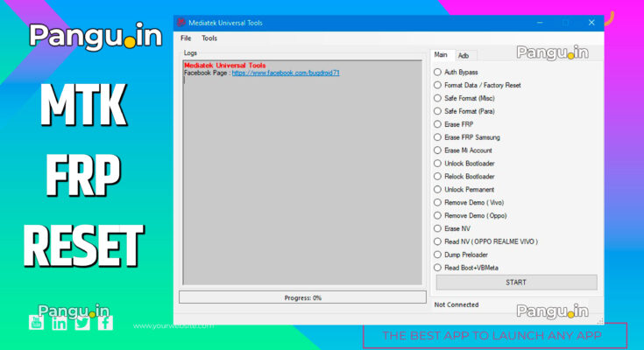Choose Relock Bootloader option
Image resolution: width=644 pixels, height=350 pixels.
click(464, 177)
